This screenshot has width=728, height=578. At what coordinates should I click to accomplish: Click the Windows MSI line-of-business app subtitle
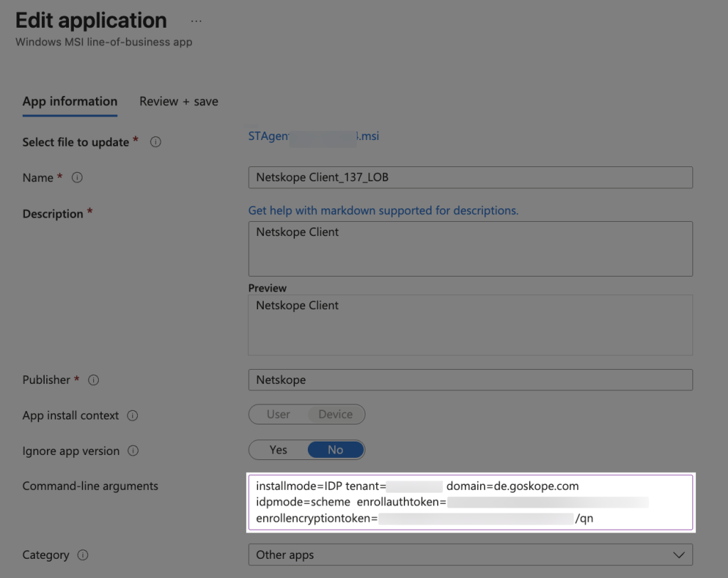[104, 42]
